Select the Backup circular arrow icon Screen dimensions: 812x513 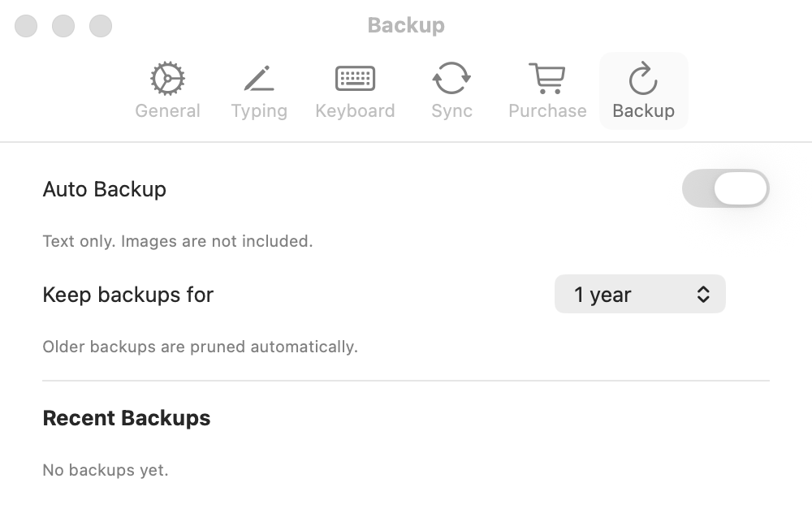(643, 78)
